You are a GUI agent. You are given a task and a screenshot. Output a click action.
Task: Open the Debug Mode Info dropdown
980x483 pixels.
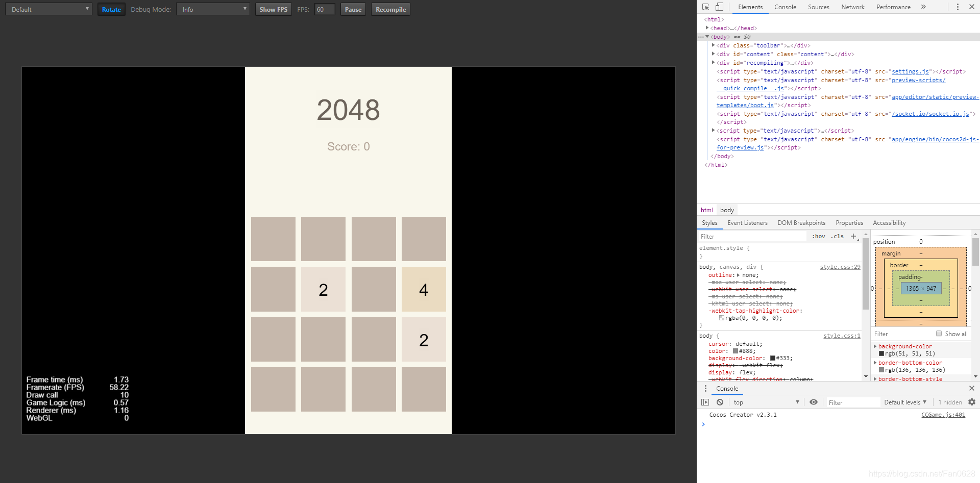213,9
